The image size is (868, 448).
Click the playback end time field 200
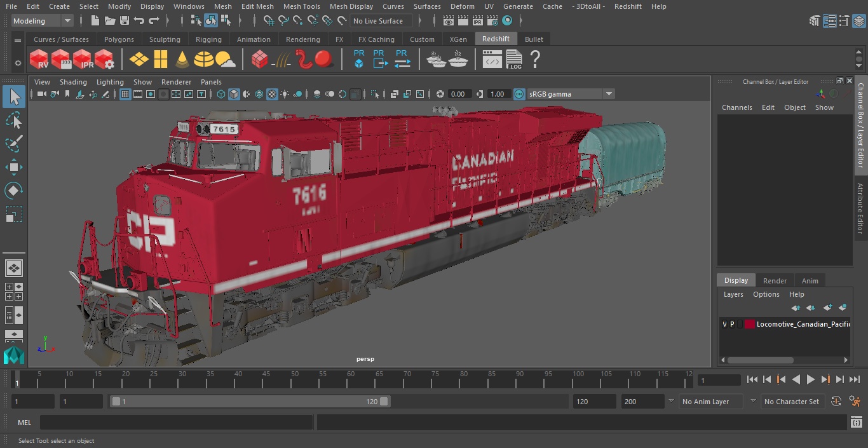tap(642, 402)
